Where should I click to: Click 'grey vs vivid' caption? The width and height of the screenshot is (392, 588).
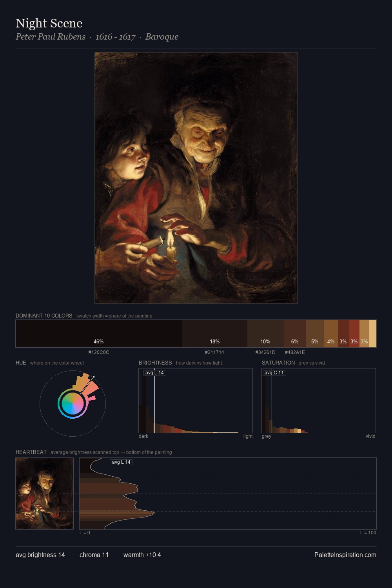click(x=312, y=363)
